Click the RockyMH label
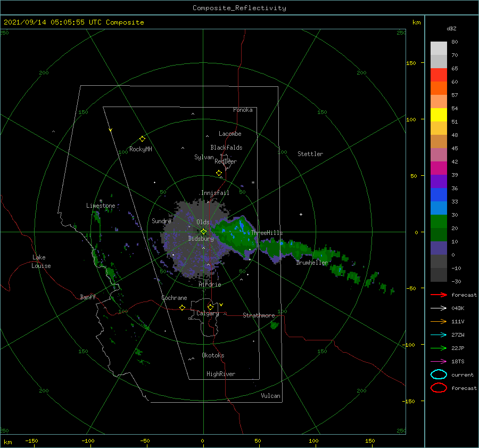Viewport: 479px width, 448px height. 141,149
